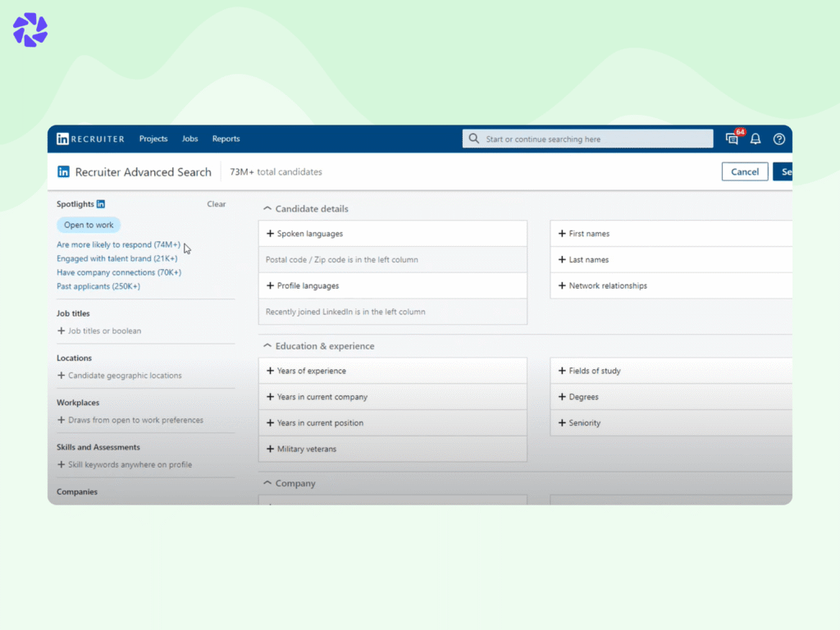840x630 pixels.
Task: Click the plus icon on First names
Action: point(561,233)
